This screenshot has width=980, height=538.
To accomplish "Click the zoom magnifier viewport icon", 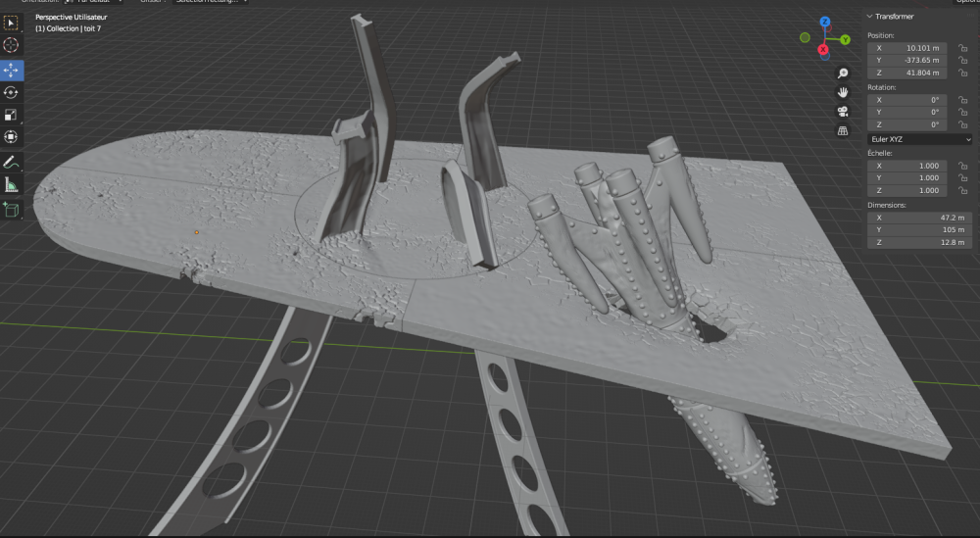I will (x=843, y=73).
